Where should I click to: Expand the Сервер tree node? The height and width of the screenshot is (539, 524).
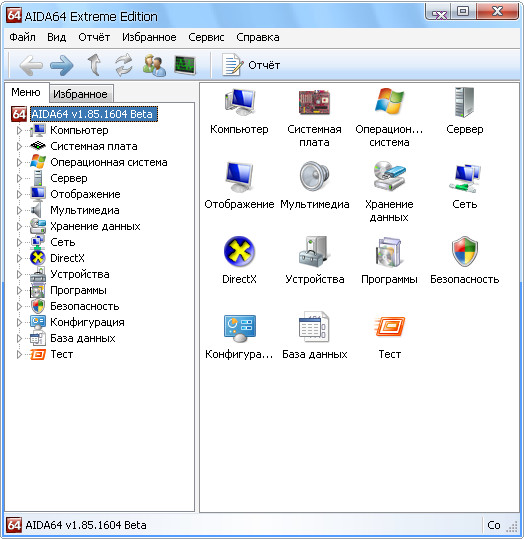19,178
